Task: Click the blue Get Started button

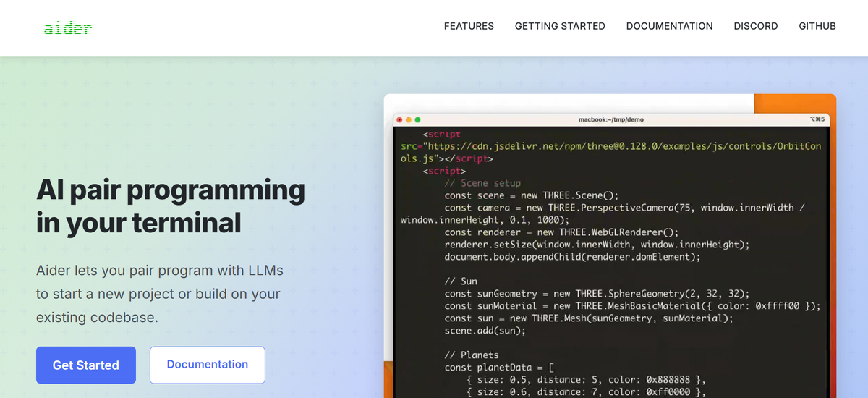Action: click(86, 365)
